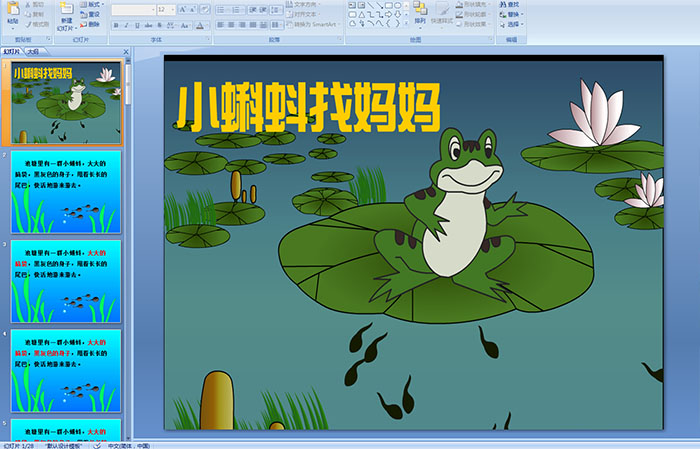Open the Change Case (Aa) dropdown

pyautogui.click(x=185, y=25)
